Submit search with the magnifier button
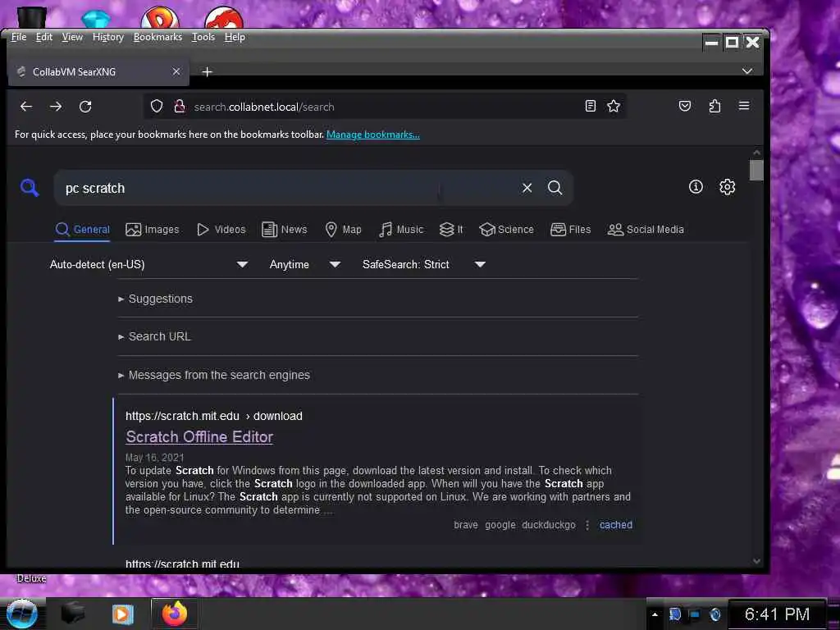Screen dimensions: 840x630 tap(555, 188)
